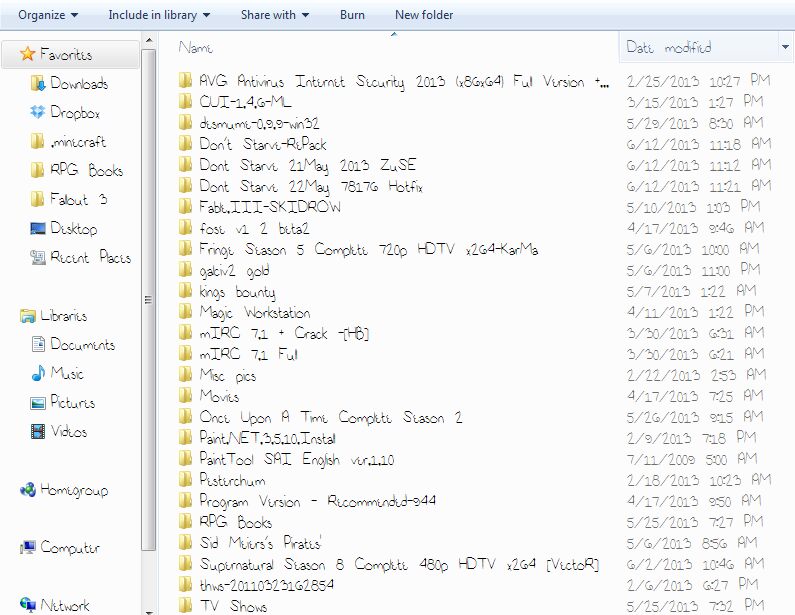Select kings bounty folder name
This screenshot has width=795, height=615.
click(237, 292)
